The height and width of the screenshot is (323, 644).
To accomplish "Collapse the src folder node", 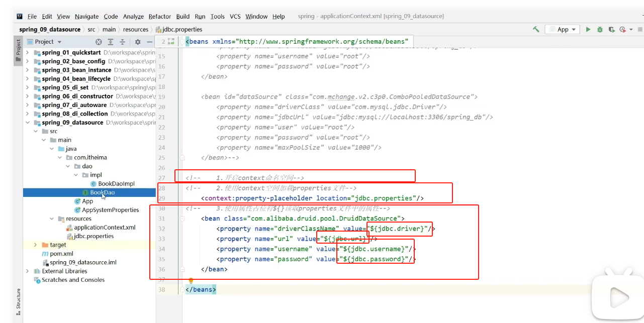I will (35, 131).
